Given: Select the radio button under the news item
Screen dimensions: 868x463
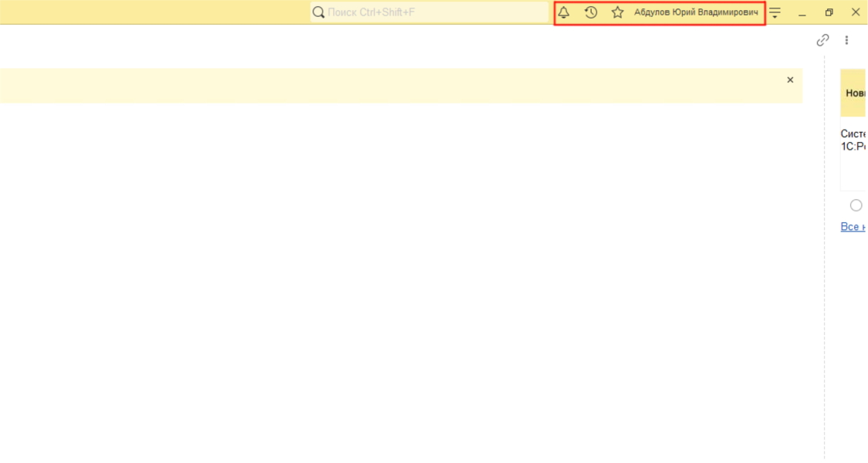Looking at the screenshot, I should tap(856, 205).
